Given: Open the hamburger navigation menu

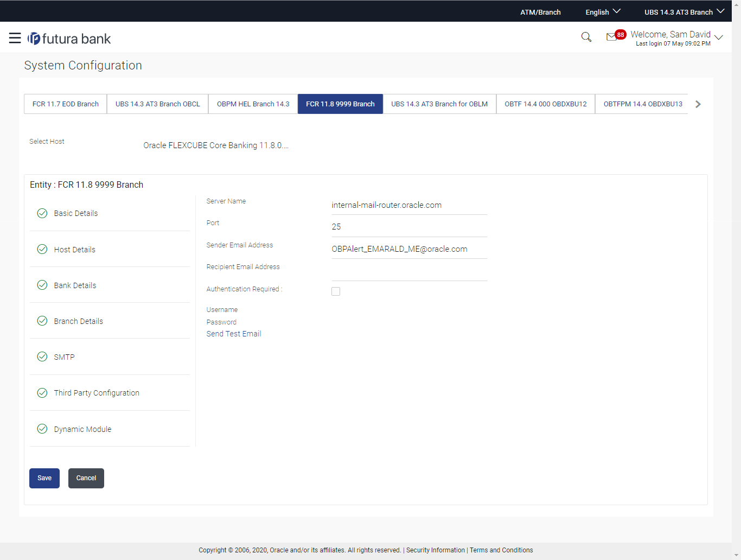Looking at the screenshot, I should [x=15, y=38].
